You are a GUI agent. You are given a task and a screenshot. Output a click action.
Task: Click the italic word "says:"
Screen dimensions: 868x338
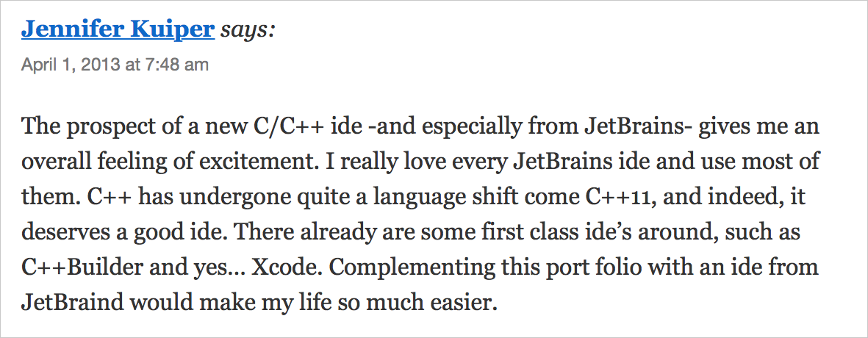248,31
